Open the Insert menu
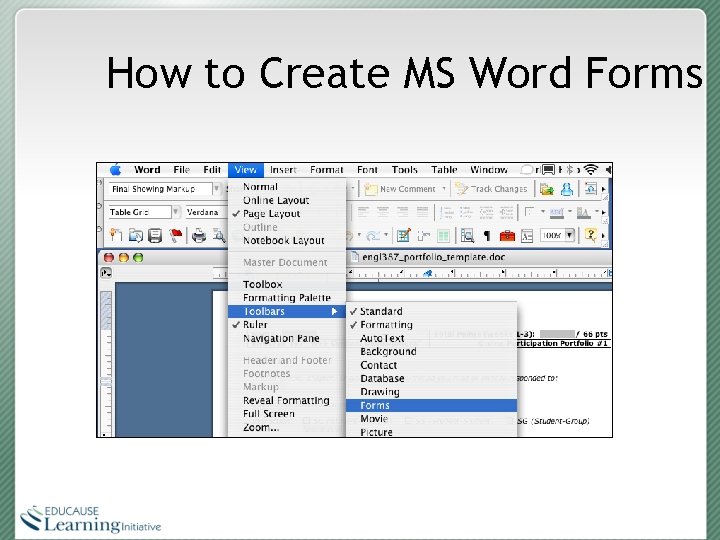 click(x=283, y=170)
